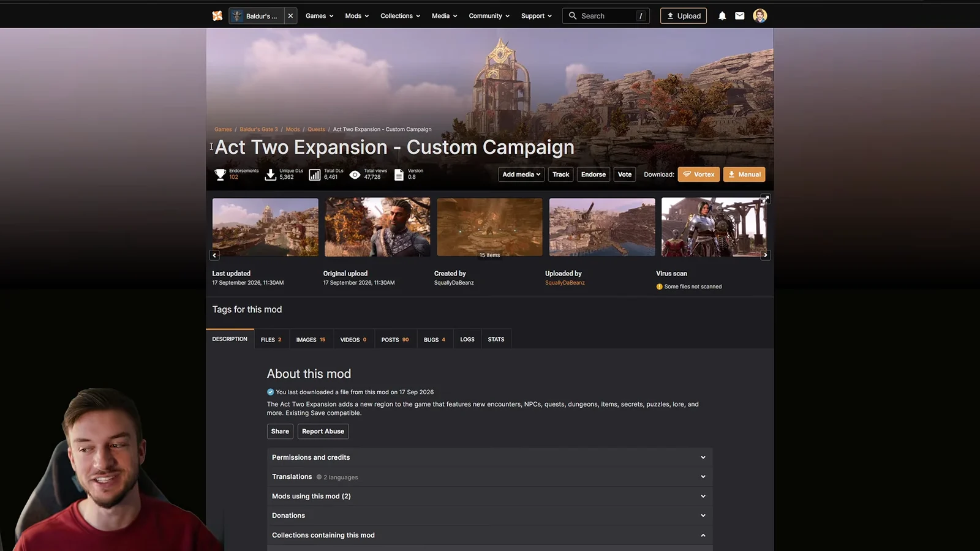Open the ruins waterfront gallery thumbnail

(602, 227)
